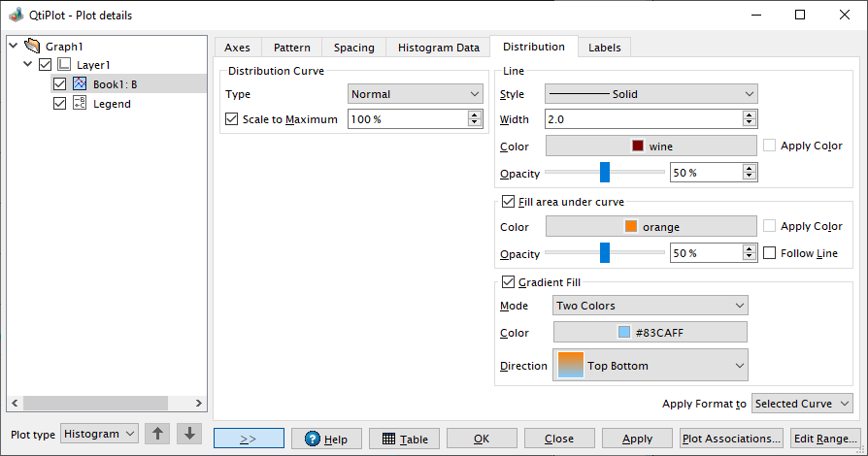868x456 pixels.
Task: Move curve down with the down arrow
Action: [x=189, y=434]
